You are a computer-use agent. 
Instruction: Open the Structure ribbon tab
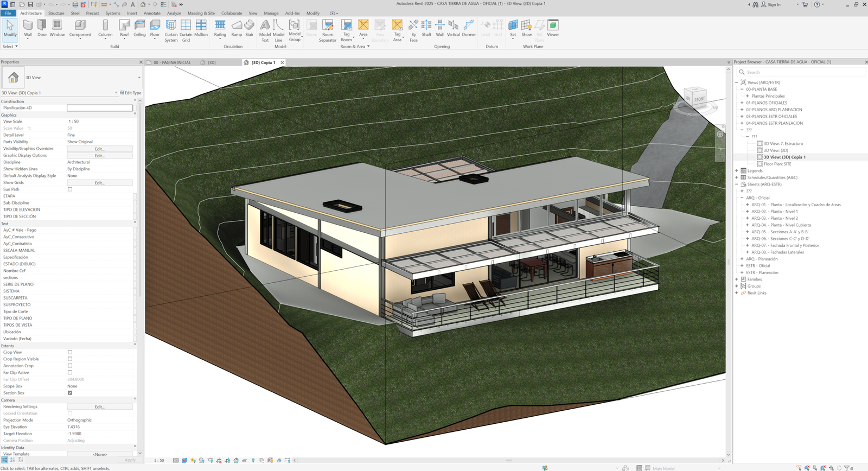(x=56, y=13)
